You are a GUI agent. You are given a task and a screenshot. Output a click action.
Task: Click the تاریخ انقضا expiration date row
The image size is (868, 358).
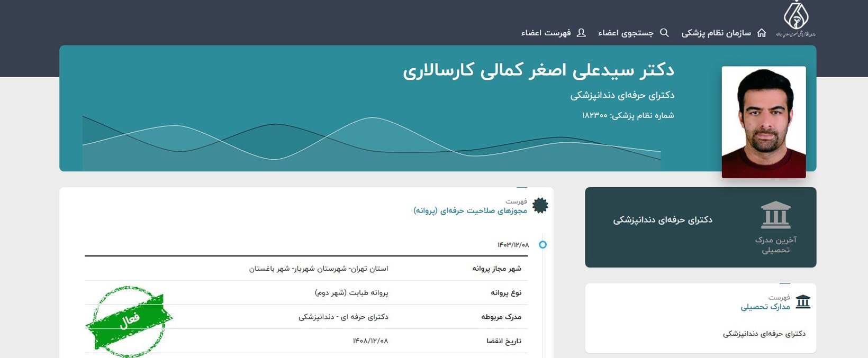pos(306,341)
